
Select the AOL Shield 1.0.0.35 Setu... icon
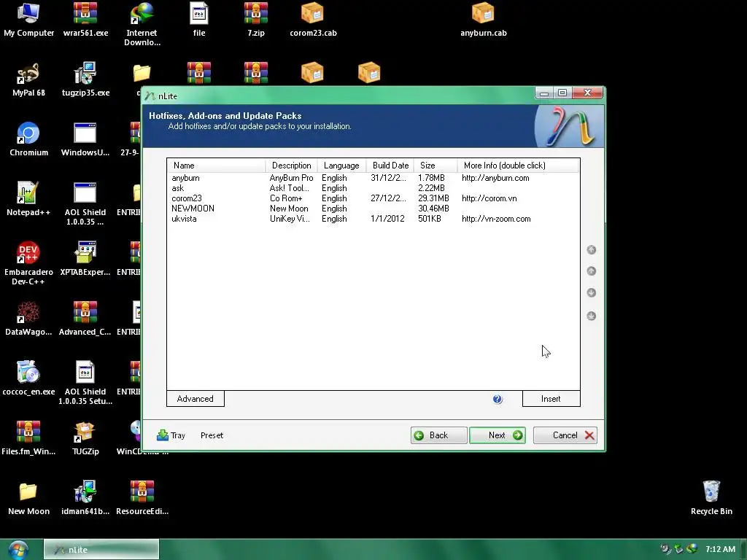pos(85,383)
